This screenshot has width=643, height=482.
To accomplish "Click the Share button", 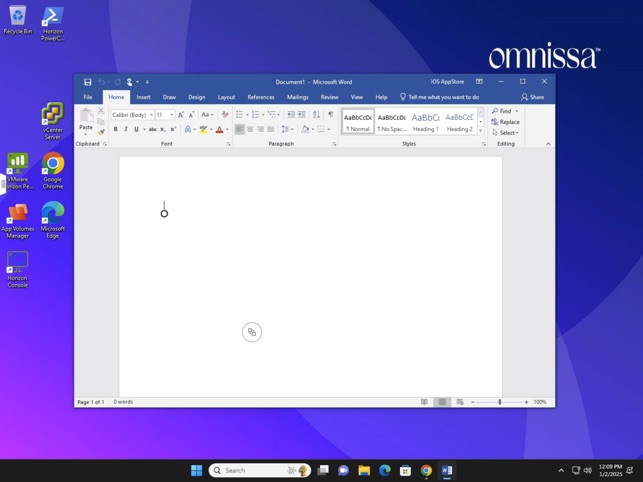I will (x=532, y=97).
